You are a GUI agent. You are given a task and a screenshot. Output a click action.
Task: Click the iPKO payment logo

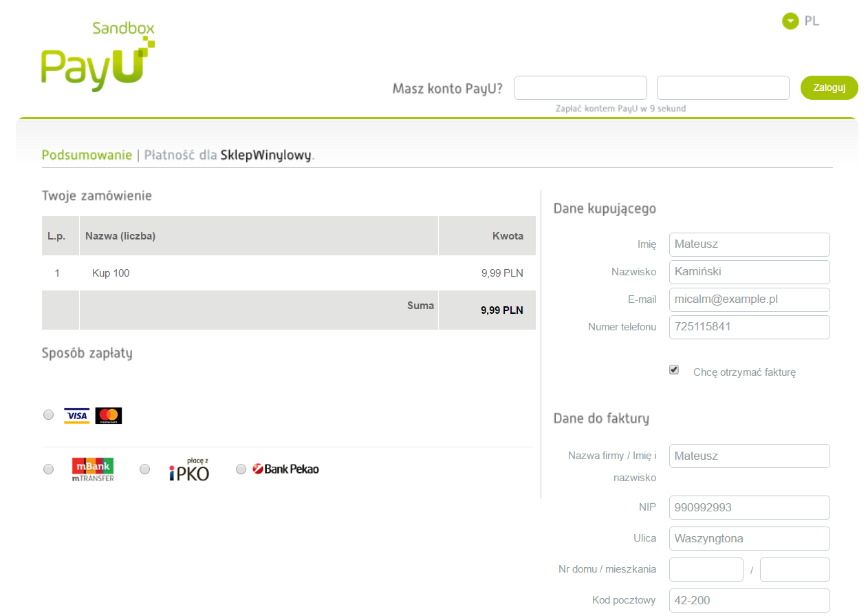(x=189, y=469)
